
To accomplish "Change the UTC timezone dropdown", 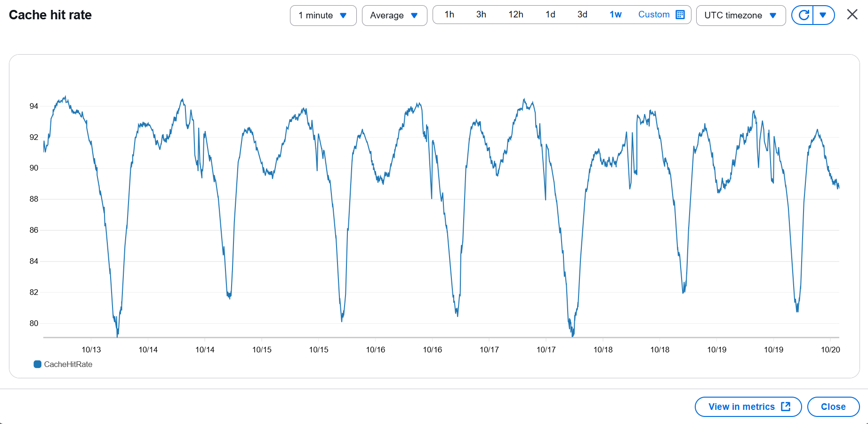I will pos(740,16).
